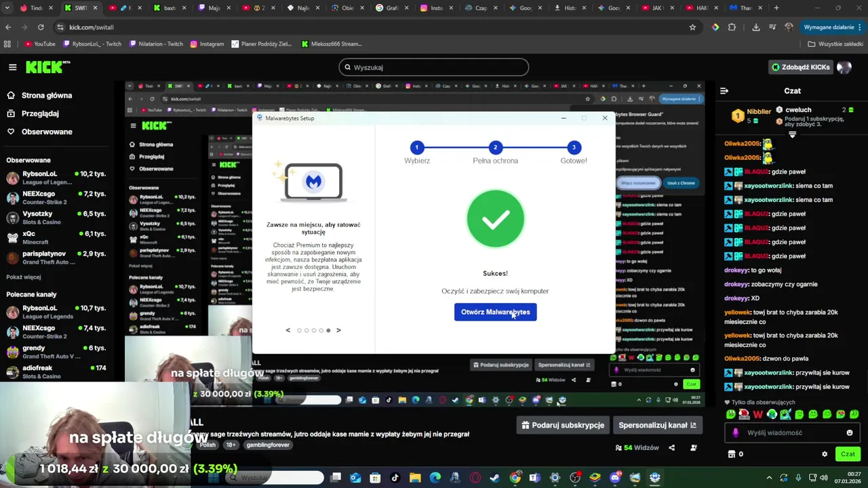This screenshot has height=488, width=868.
Task: Open TikTok from the taskbar
Action: pyautogui.click(x=395, y=478)
